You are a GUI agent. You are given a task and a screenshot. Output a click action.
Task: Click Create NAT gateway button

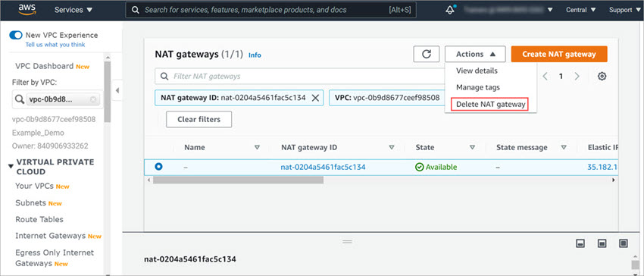(559, 54)
